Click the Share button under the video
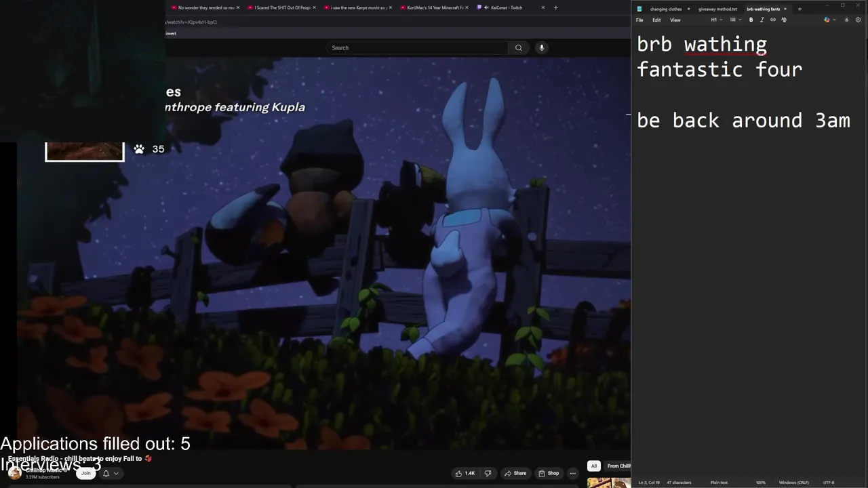Screen dimensions: 868x488 coord(515,473)
